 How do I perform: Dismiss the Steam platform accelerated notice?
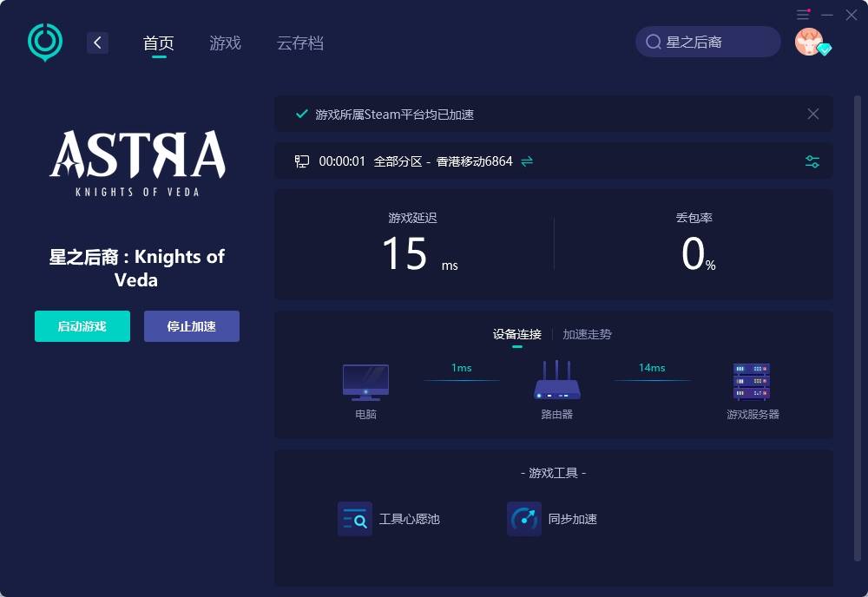[x=813, y=114]
